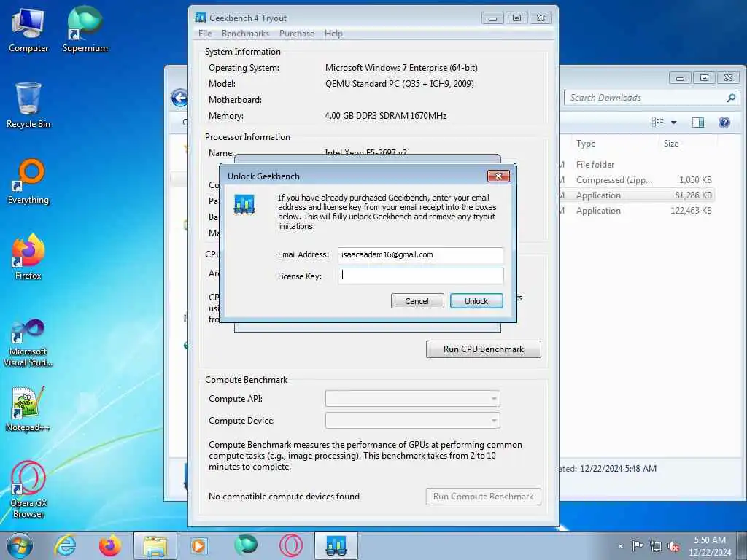Screen dimensions: 747x560
Task: Expand the Compute Device dropdown
Action: pyautogui.click(x=413, y=421)
